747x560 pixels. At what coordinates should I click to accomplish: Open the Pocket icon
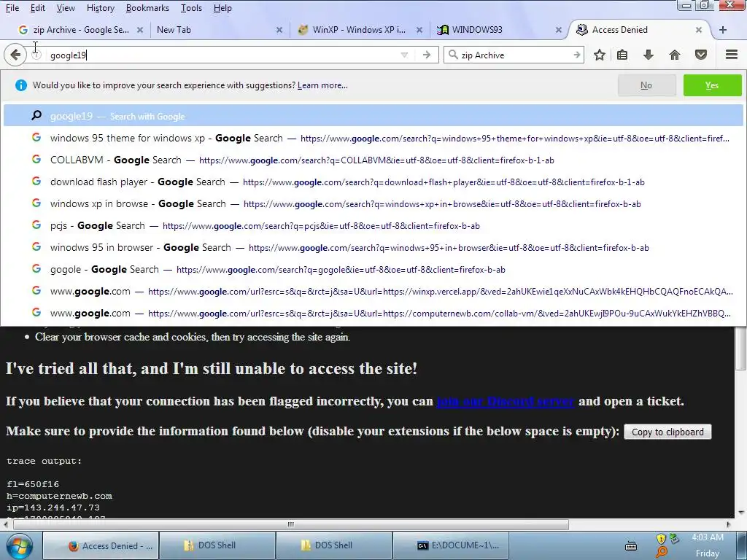coord(700,55)
